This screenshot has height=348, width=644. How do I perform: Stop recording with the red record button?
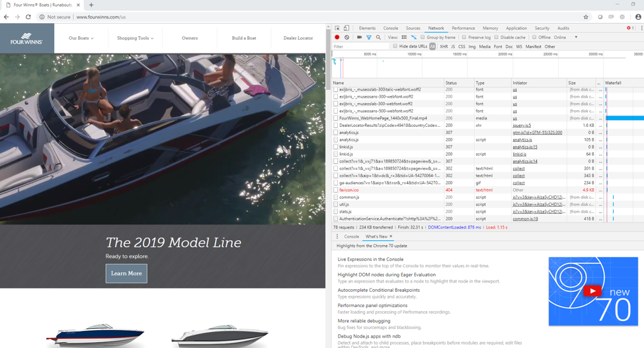337,38
